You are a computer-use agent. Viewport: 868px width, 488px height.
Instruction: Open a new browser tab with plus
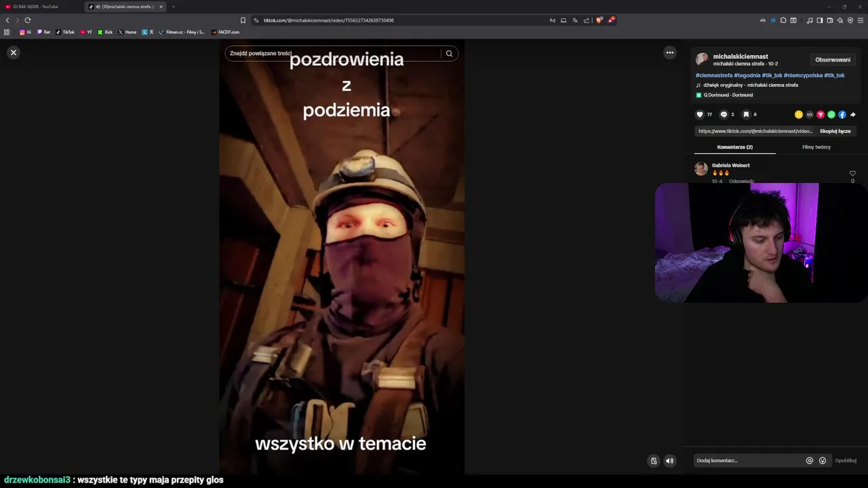pos(173,7)
